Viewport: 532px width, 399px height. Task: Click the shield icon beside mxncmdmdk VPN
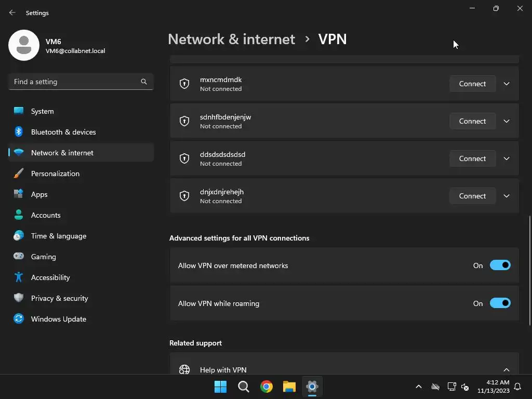pos(184,84)
